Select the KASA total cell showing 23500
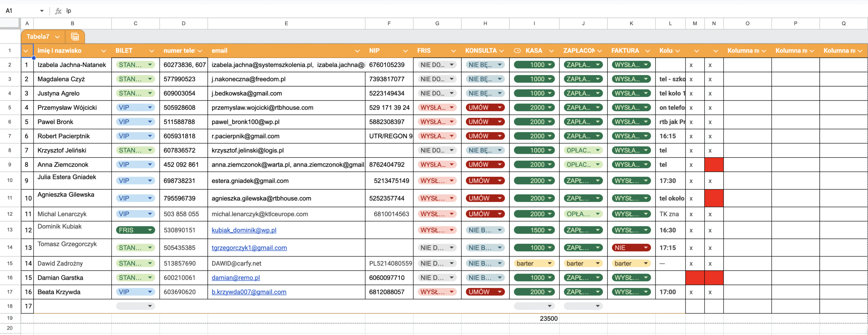The width and height of the screenshot is (868, 335). 534,318
